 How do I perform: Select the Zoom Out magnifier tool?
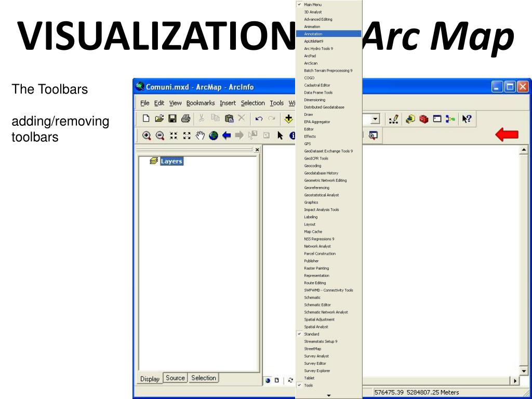(160, 136)
